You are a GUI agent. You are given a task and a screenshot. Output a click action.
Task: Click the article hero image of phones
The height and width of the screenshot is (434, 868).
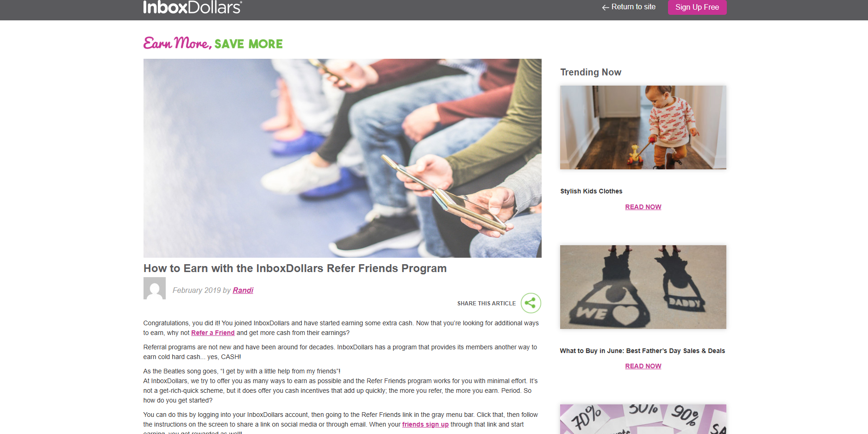(343, 158)
